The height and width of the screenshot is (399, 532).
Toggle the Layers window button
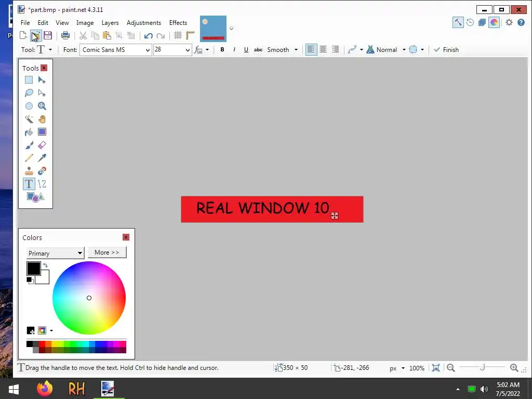(482, 23)
